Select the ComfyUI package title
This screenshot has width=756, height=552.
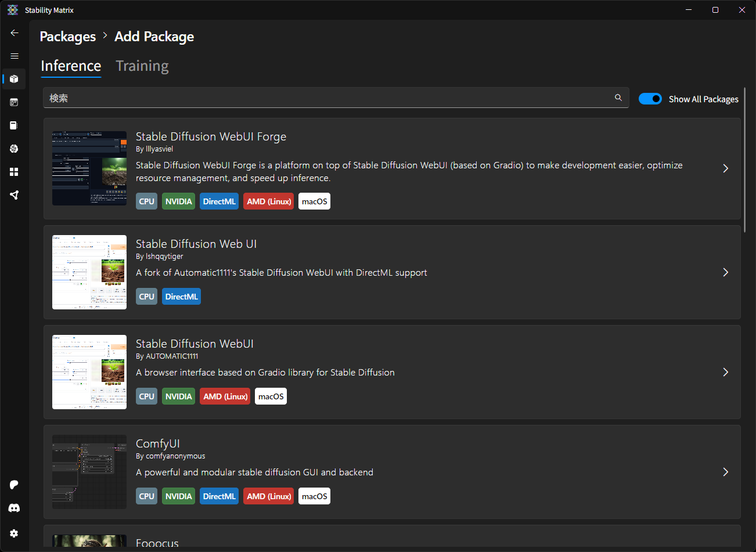pyautogui.click(x=158, y=443)
